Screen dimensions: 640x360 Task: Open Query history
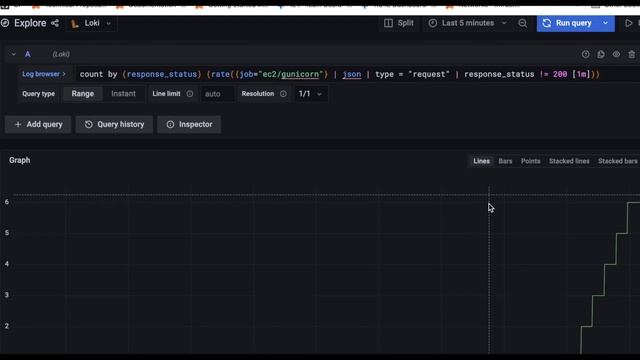pos(114,124)
